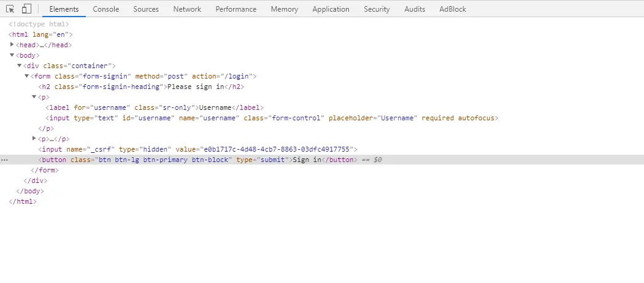Switch to the Elements tab

64,9
